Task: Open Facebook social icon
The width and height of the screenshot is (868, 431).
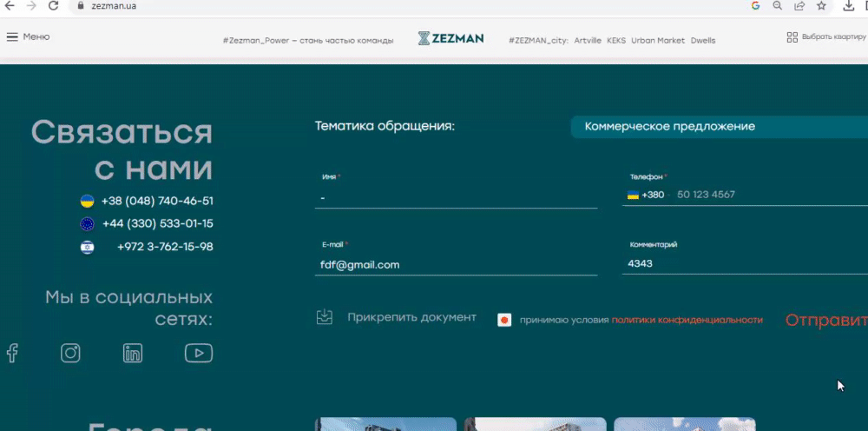Action: (12, 353)
